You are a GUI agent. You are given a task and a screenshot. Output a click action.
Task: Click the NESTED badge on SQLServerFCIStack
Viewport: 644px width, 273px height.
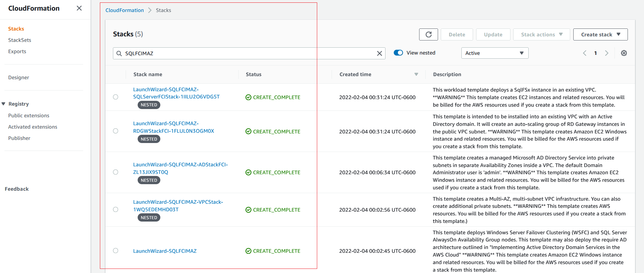pos(149,105)
